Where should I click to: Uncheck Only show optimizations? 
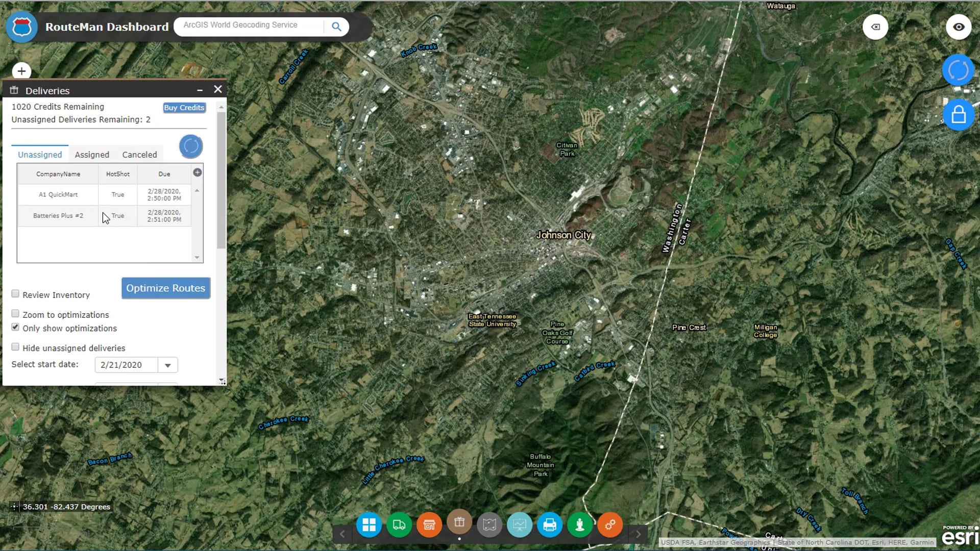coord(15,327)
